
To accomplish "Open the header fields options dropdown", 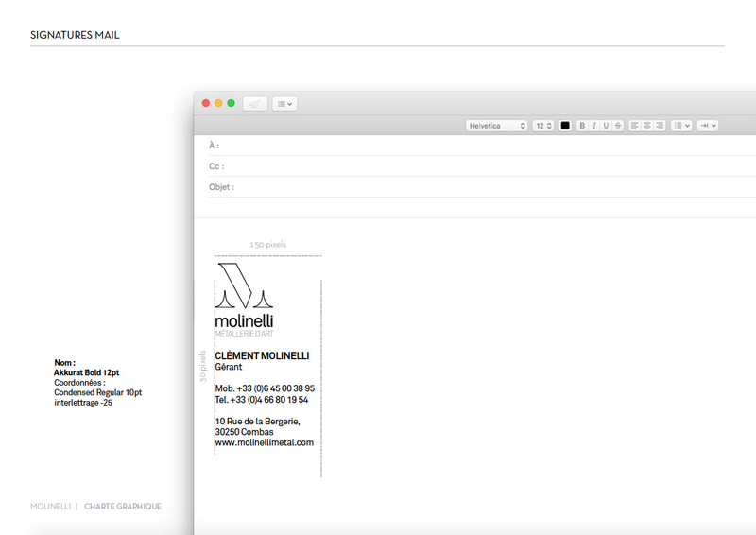I will [284, 103].
